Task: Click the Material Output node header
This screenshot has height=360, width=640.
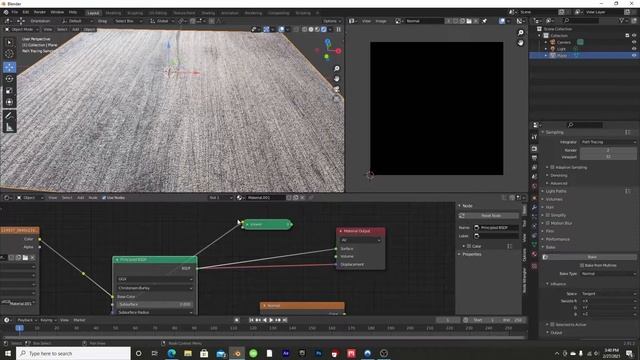Action: (360, 231)
